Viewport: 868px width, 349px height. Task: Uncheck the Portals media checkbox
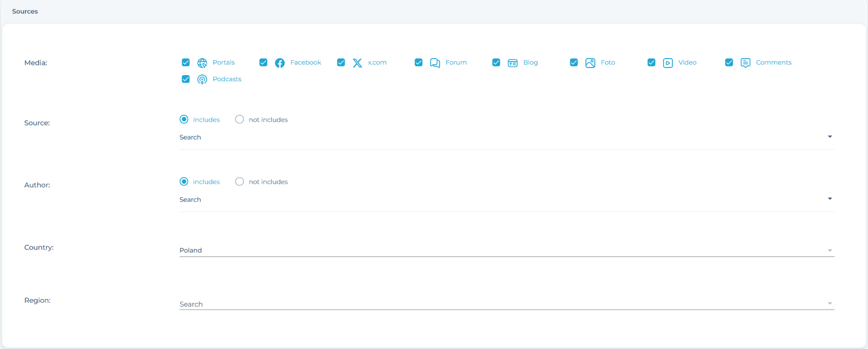tap(186, 62)
